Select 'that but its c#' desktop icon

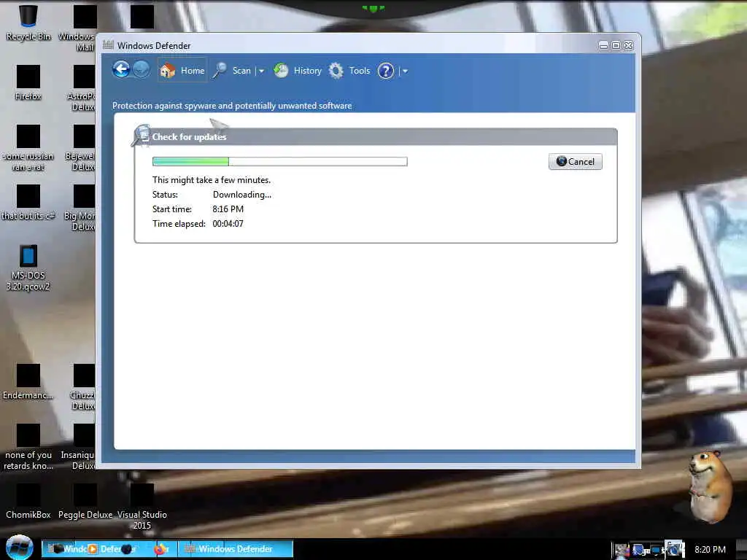(28, 203)
